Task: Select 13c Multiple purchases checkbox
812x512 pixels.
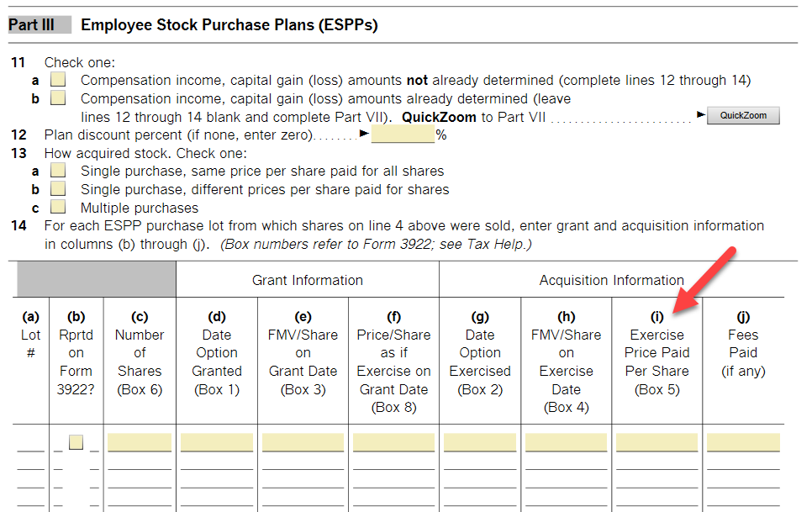Action: click(x=58, y=207)
